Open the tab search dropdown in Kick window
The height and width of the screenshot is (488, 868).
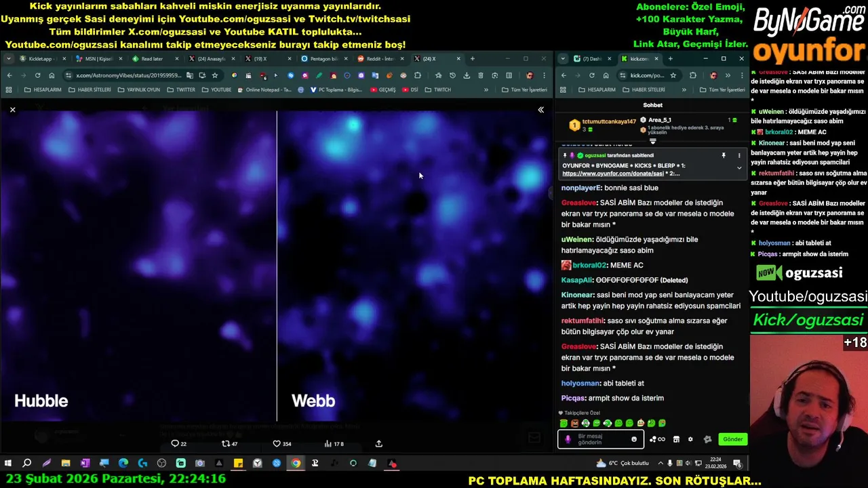pos(563,59)
